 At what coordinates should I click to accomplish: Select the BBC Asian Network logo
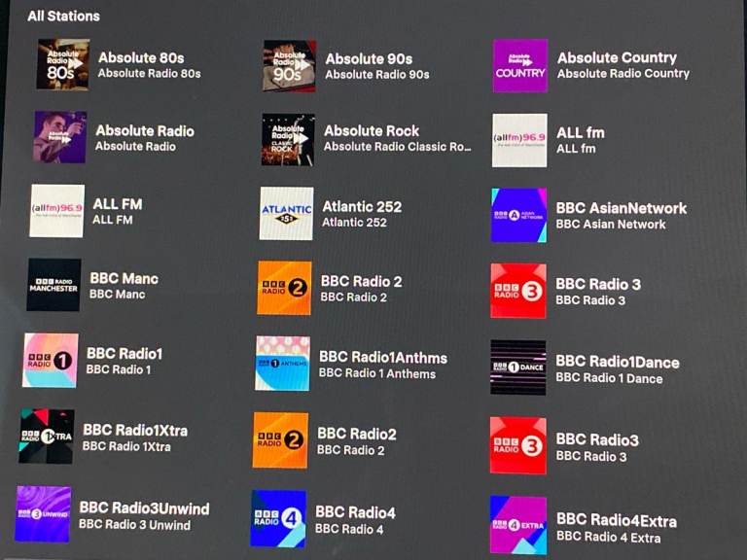point(518,215)
